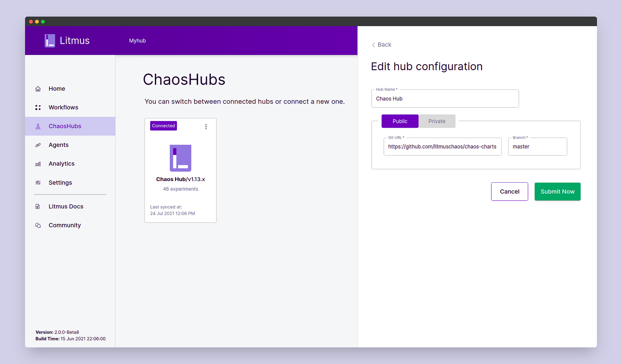Screen dimensions: 622x364
Task: Open the Workflows section
Action: pyautogui.click(x=70, y=107)
